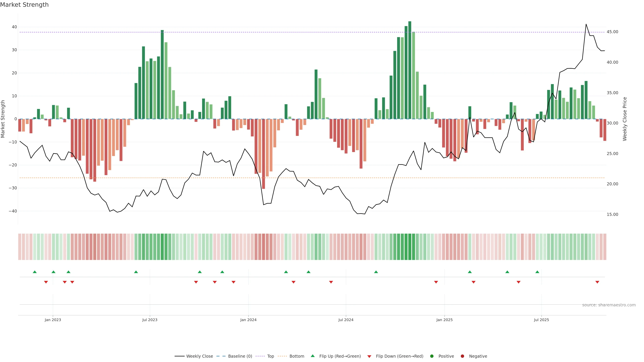The image size is (644, 362).
Task: Click the Jul 2023 axis label
Action: 150,320
